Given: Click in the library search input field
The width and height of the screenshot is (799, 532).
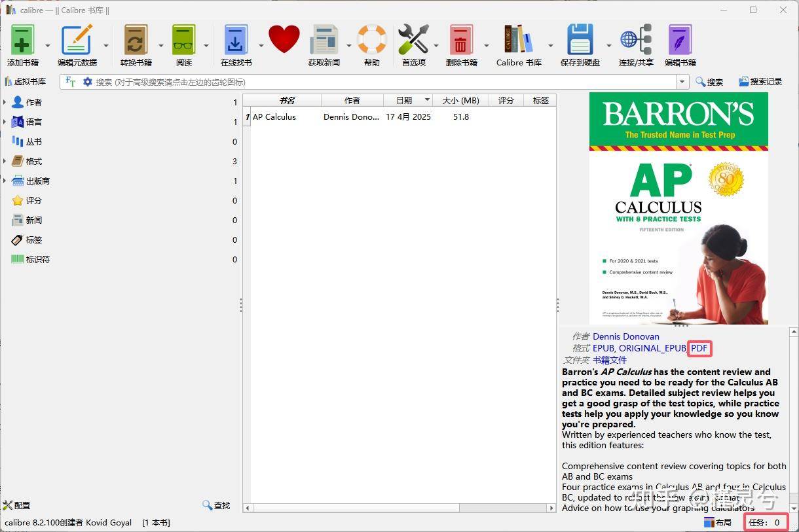Looking at the screenshot, I should pos(385,82).
